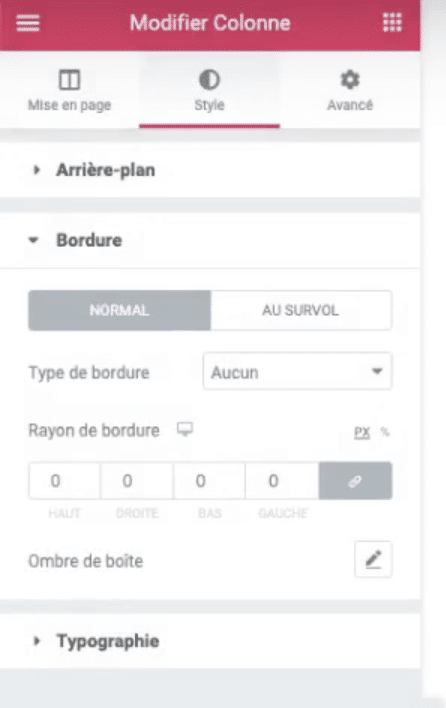Click the Avancé gear icon

click(350, 80)
